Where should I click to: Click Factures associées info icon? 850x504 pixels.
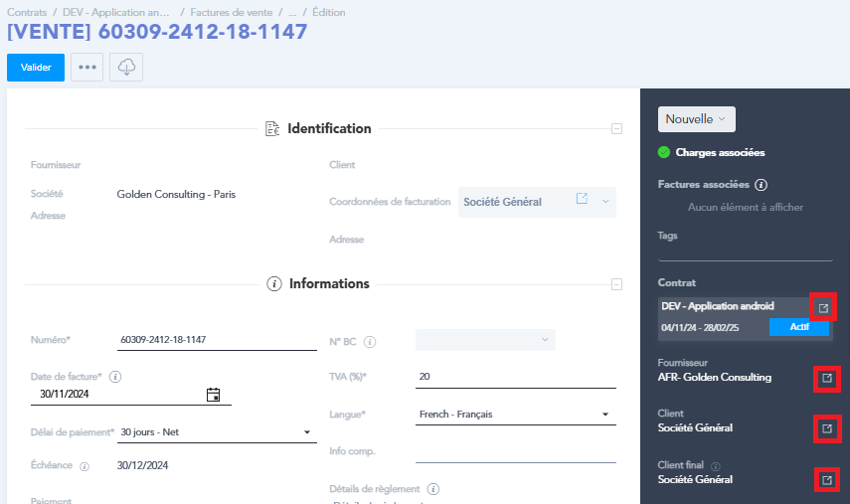[x=762, y=185]
